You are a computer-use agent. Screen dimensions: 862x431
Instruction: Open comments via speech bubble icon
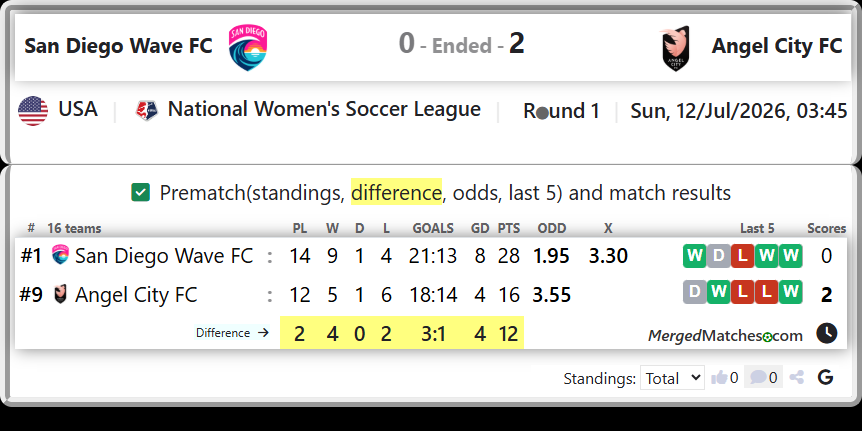pyautogui.click(x=758, y=377)
